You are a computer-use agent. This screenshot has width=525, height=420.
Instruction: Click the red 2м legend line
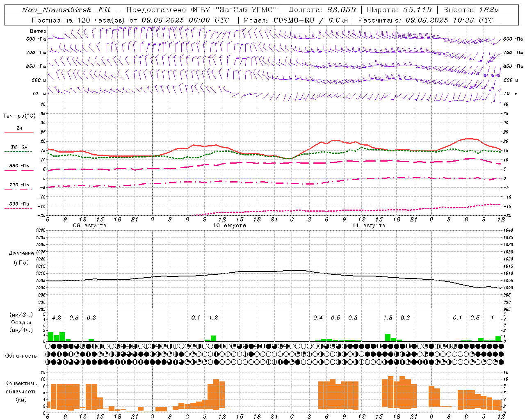point(19,133)
